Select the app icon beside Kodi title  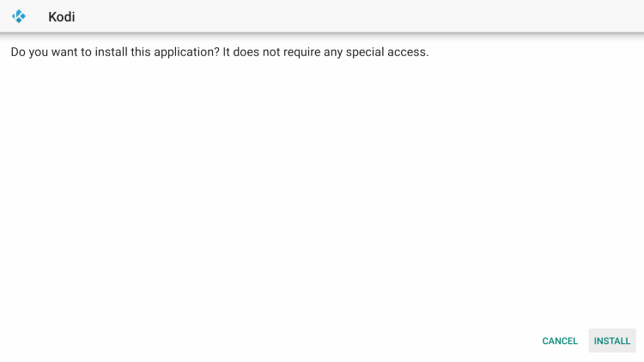[19, 16]
